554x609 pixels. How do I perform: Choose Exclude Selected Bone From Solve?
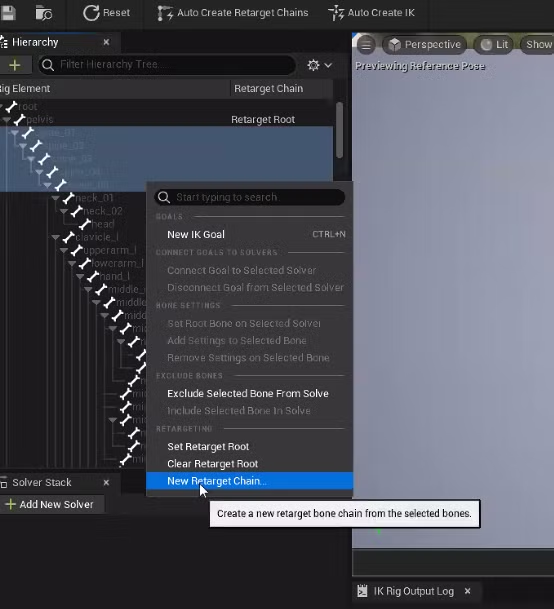click(249, 393)
